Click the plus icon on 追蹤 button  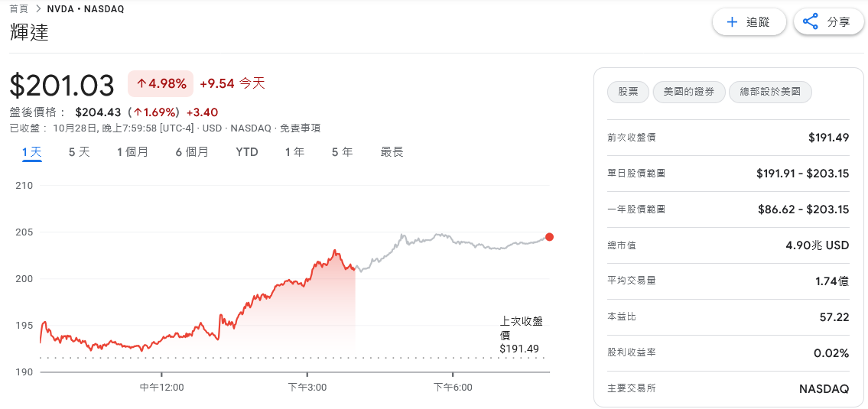732,22
